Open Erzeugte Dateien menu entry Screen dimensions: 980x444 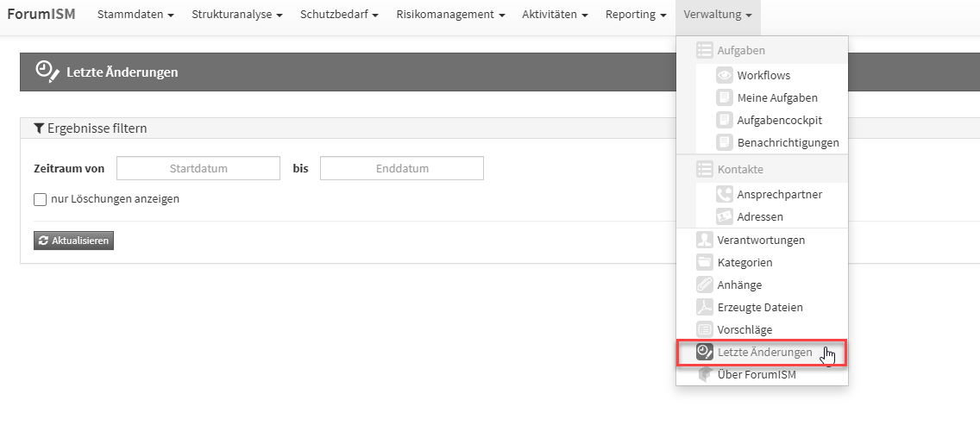click(x=762, y=307)
